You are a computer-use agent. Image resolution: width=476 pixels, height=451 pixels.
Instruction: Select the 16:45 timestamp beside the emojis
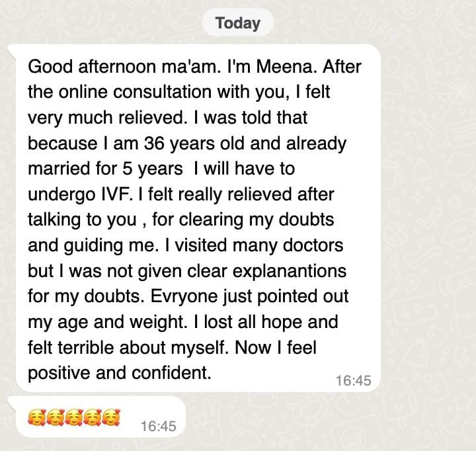click(158, 426)
